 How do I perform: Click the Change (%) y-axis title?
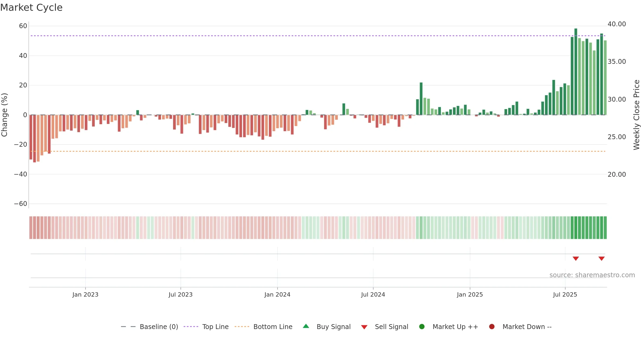(4, 115)
